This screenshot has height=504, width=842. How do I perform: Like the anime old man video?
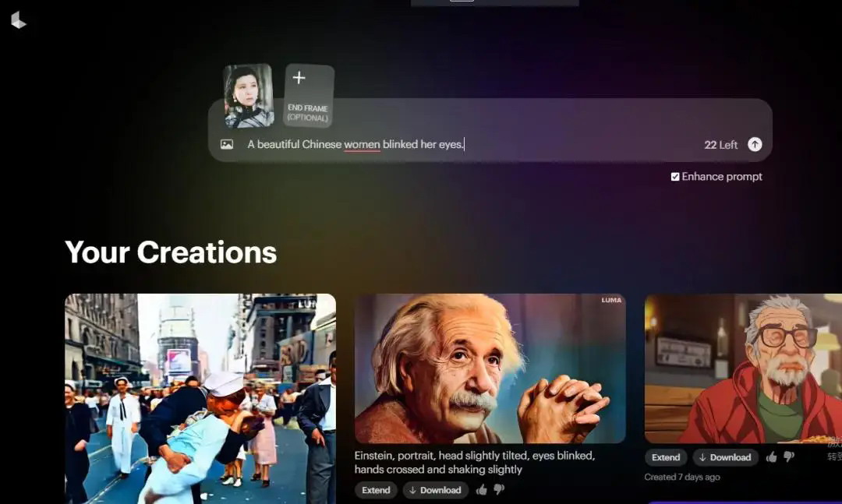771,457
